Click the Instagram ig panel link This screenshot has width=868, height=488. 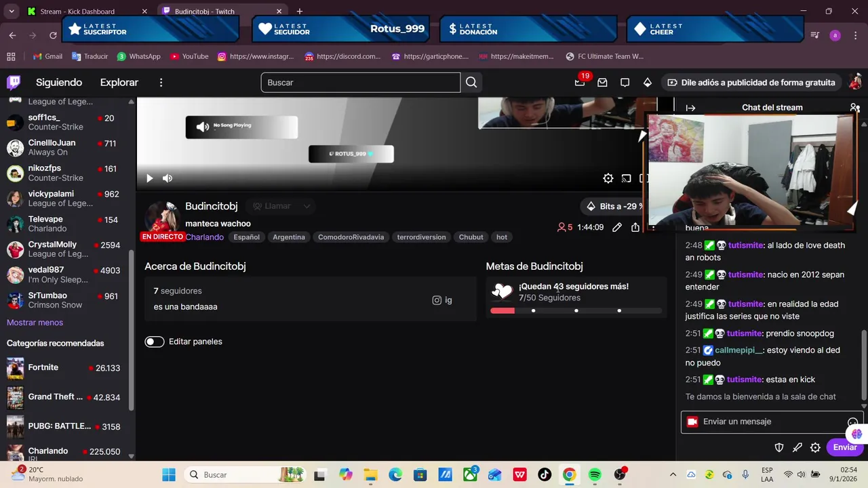[442, 300]
